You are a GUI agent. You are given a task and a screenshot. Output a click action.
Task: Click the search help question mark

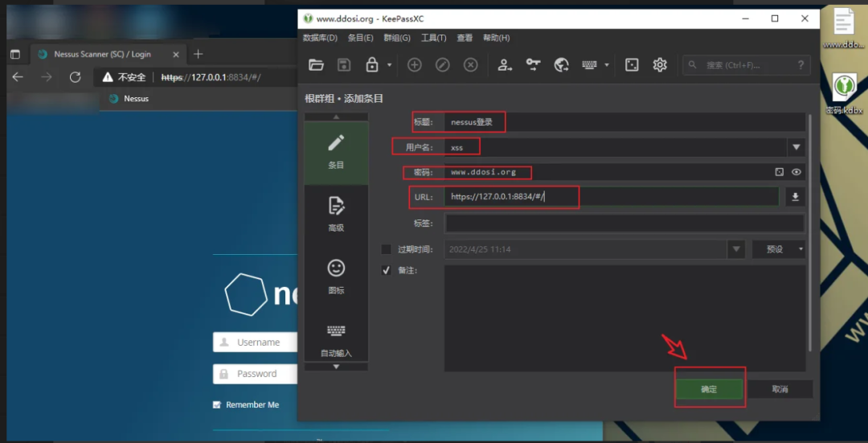800,65
